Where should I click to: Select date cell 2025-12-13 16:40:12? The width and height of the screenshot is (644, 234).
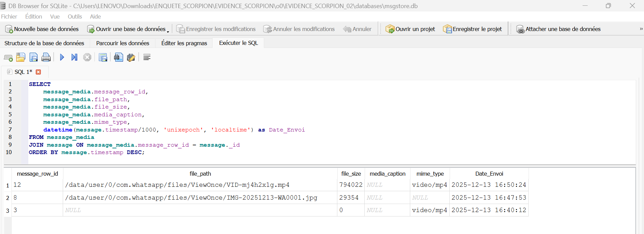(489, 210)
